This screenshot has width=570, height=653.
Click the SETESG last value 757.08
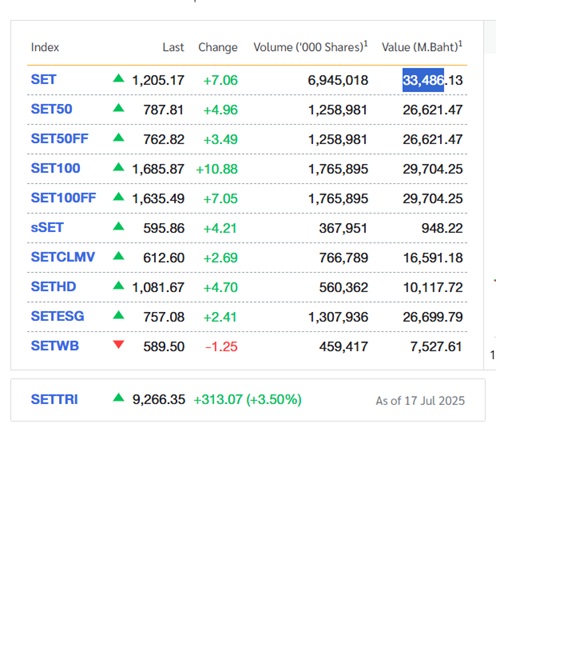pos(164,317)
